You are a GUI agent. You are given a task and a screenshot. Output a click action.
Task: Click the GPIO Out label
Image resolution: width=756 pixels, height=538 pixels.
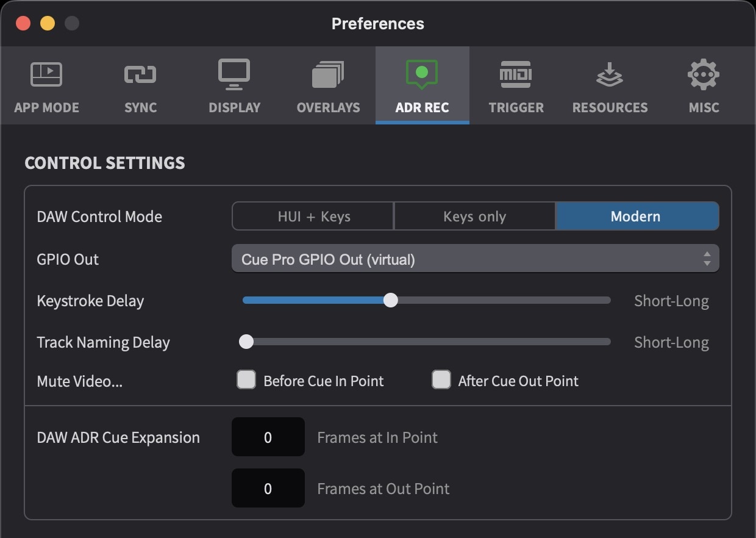tap(68, 259)
